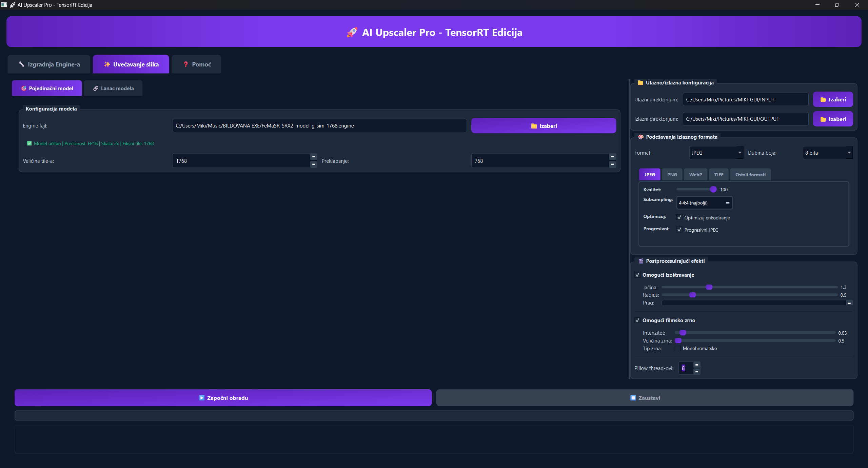Select the JPEG format settings tab
868x468 pixels.
650,175
